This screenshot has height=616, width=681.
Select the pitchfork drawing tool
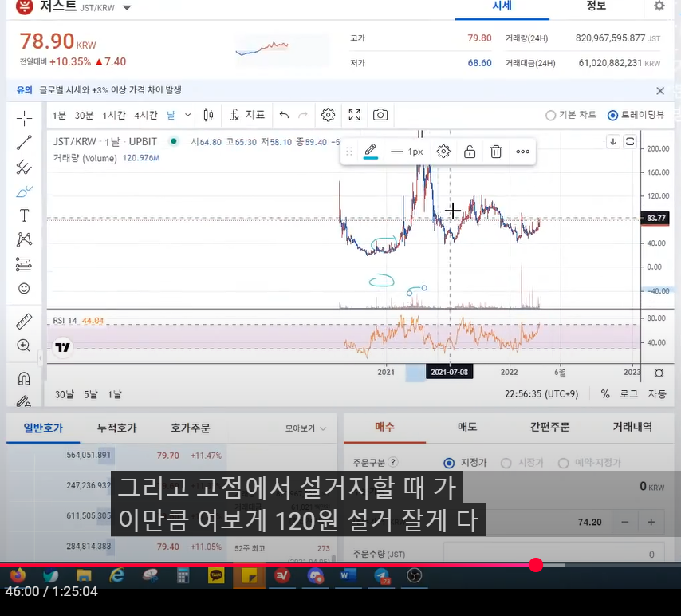click(x=24, y=167)
